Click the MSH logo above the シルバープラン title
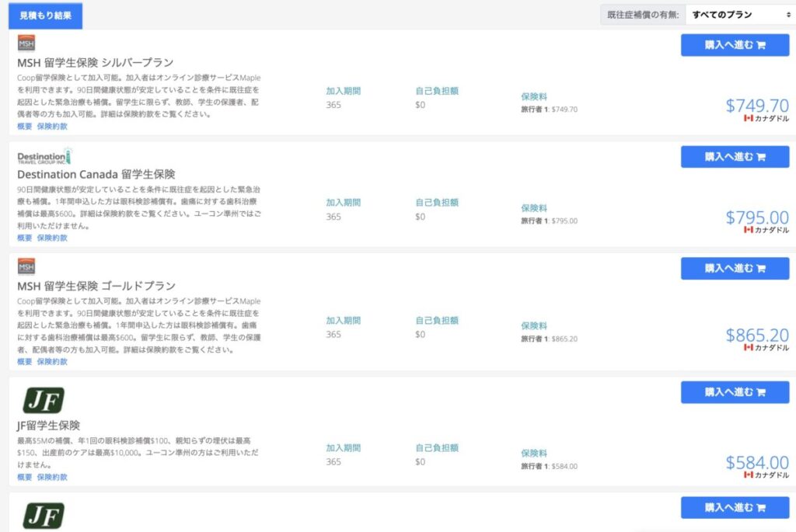Viewport: 796px width, 532px height. tap(26, 43)
